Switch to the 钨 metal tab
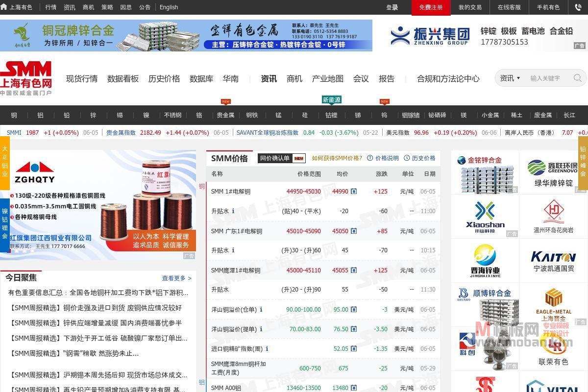 click(384, 115)
